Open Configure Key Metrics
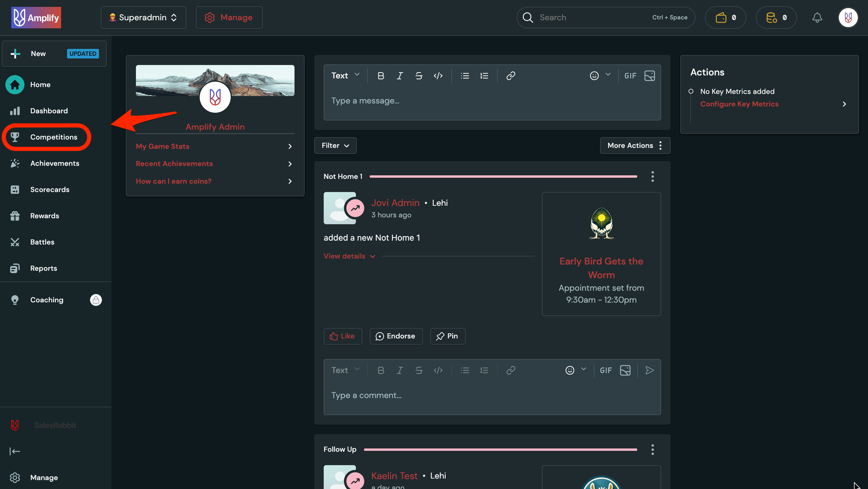Image resolution: width=868 pixels, height=489 pixels. point(739,104)
